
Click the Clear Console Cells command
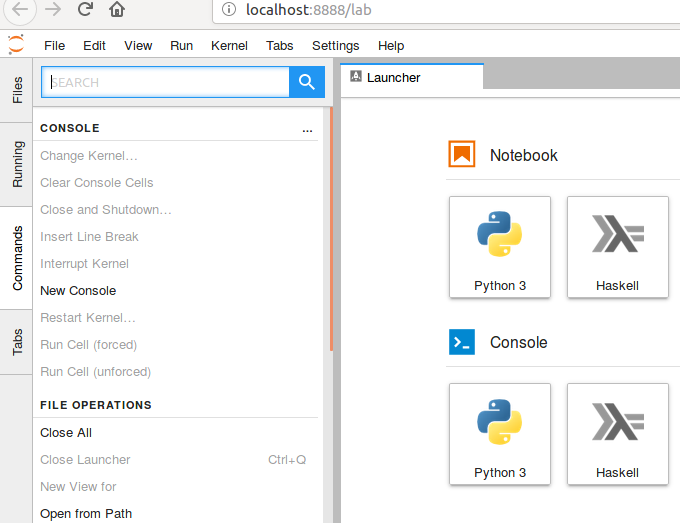pos(97,182)
